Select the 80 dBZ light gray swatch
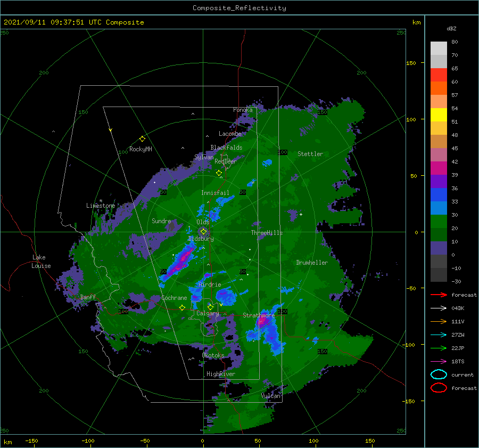Screen dimensions: 479x448 click(439, 48)
